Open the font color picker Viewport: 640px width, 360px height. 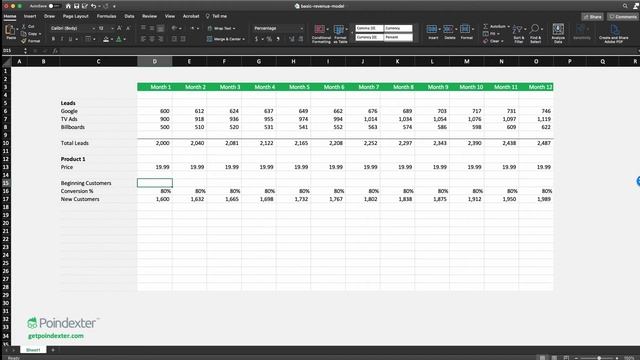124,39
